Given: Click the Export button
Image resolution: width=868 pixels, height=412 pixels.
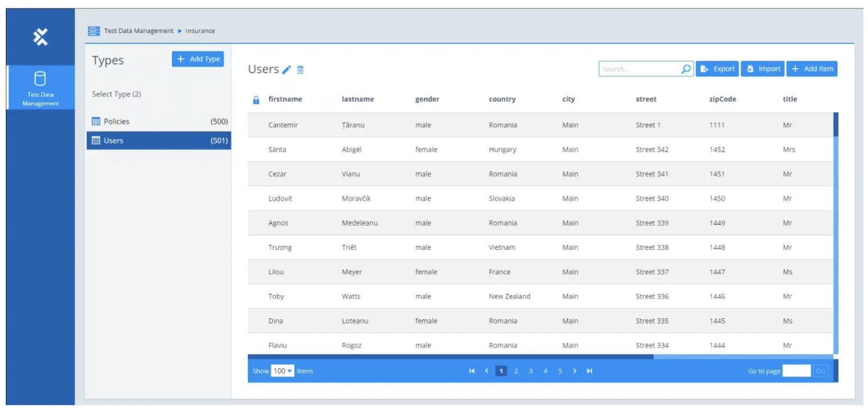Looking at the screenshot, I should point(717,68).
